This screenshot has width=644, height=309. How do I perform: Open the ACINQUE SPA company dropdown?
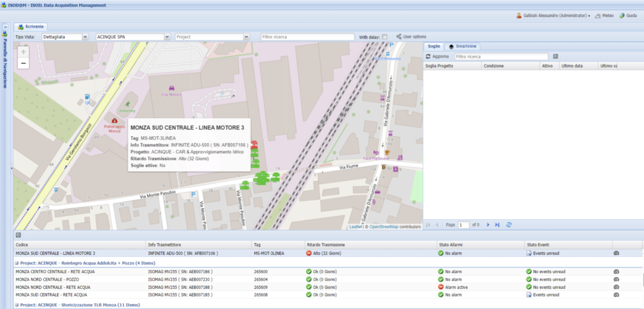[x=167, y=37]
